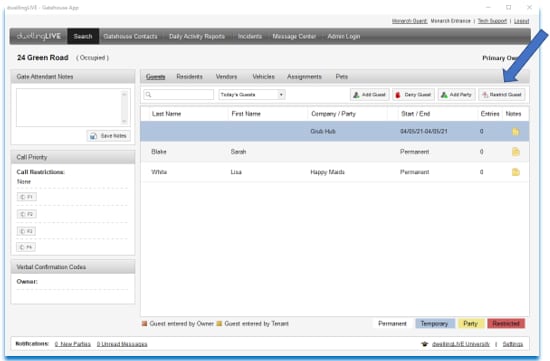Switch to the Pets tab
The height and width of the screenshot is (361, 550).
(x=342, y=77)
